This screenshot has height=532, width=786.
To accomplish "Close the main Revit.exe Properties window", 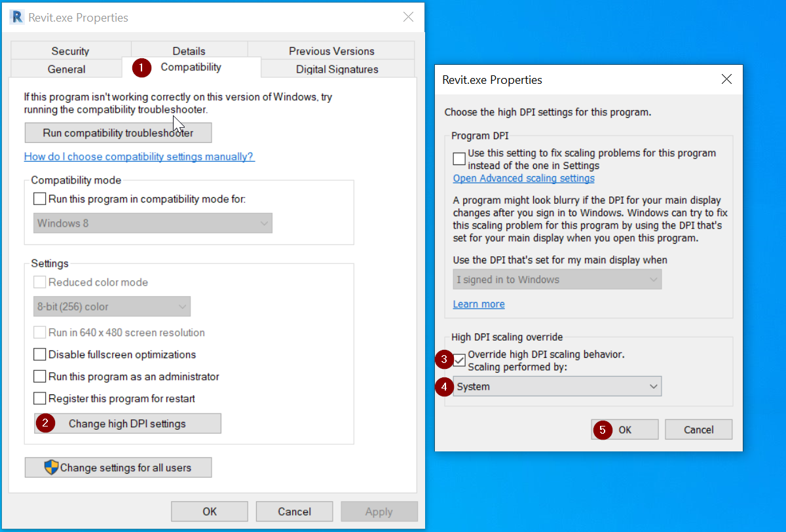I will coord(408,17).
